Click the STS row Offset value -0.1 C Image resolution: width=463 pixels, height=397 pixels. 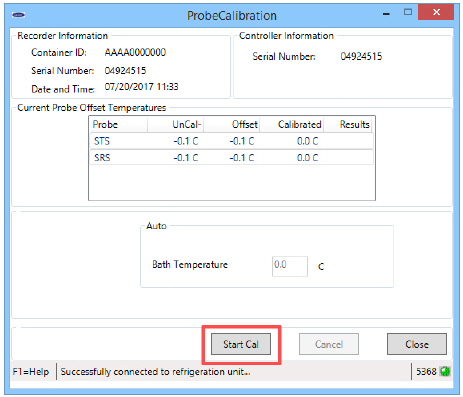click(242, 141)
